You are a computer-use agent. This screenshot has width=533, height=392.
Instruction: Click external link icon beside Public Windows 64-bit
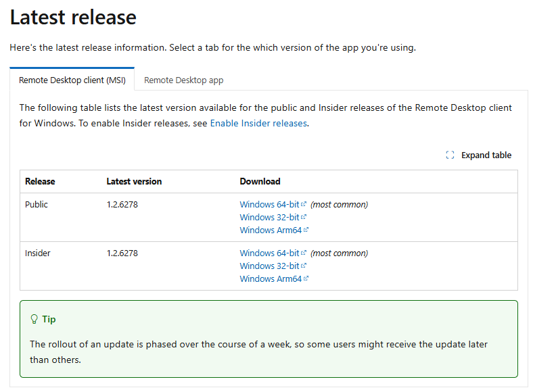pos(304,204)
